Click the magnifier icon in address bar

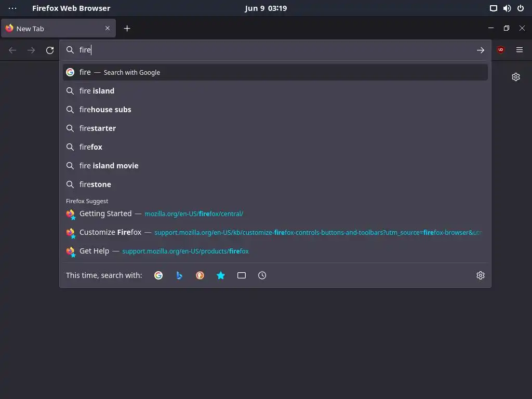point(70,50)
